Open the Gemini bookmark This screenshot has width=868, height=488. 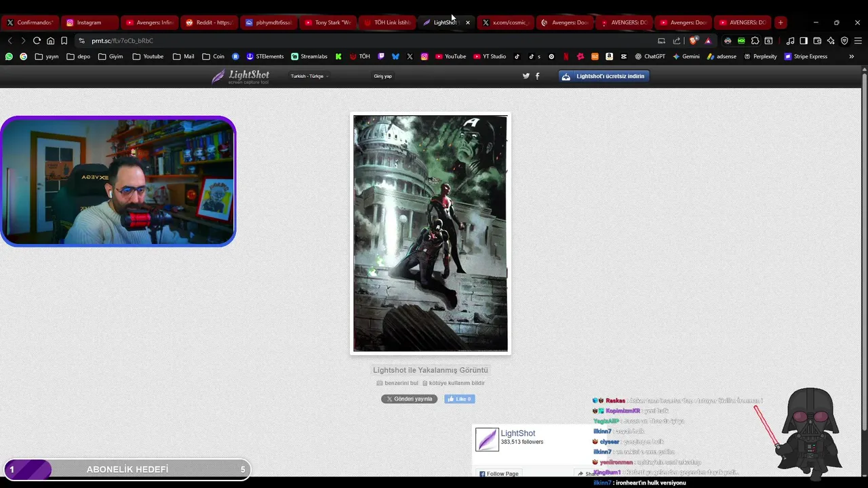[x=686, y=56]
